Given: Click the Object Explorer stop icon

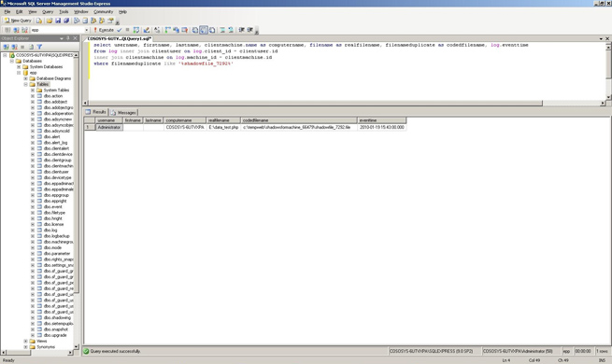Looking at the screenshot, I should [x=22, y=47].
